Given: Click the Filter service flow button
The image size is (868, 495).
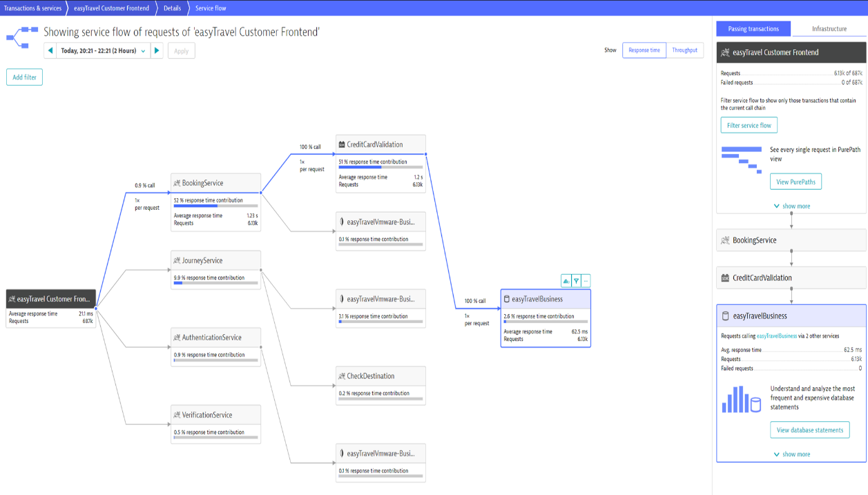Looking at the screenshot, I should [749, 125].
